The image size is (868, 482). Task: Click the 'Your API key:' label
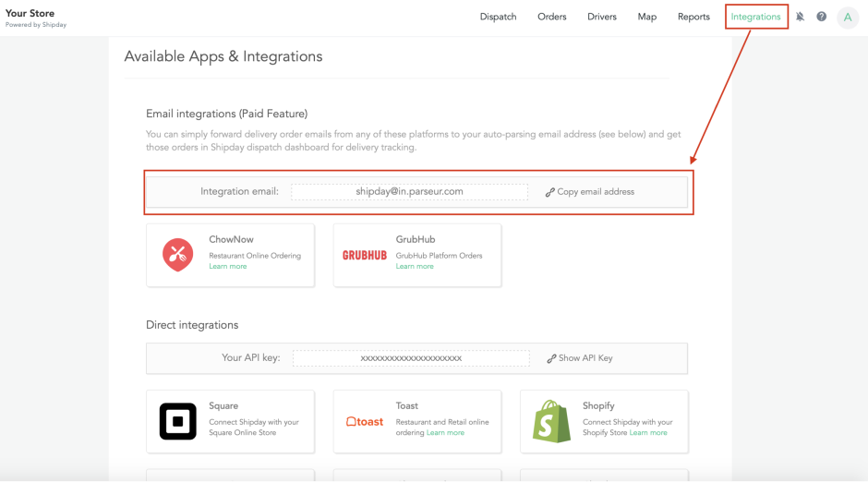pos(251,358)
